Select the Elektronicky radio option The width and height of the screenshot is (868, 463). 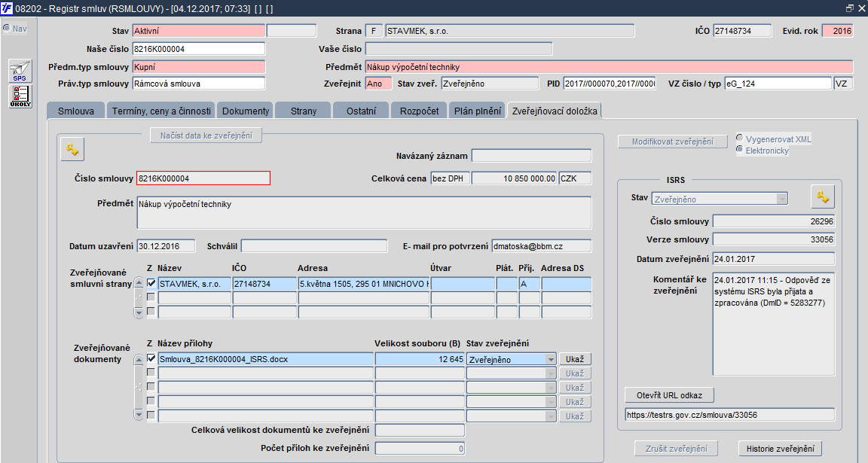[740, 150]
